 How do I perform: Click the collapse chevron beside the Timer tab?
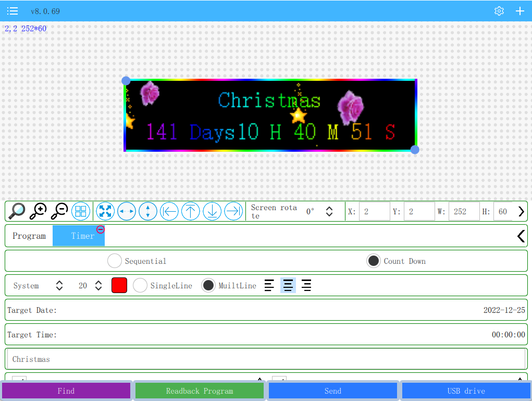click(521, 236)
